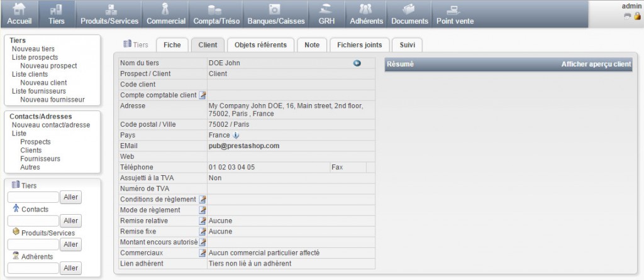Viewport: 644px width, 280px height.
Task: Focus the Tiers search input
Action: 33,197
